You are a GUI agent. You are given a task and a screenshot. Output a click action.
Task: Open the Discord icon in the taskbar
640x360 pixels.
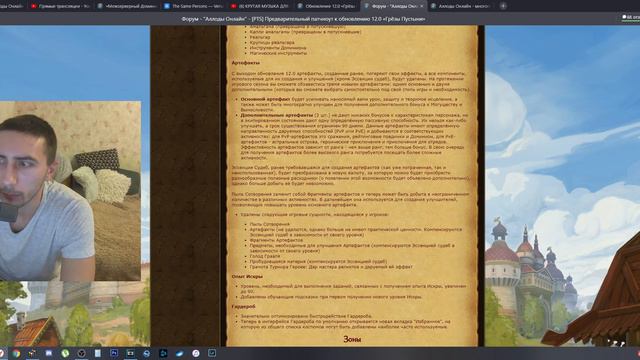[49, 353]
